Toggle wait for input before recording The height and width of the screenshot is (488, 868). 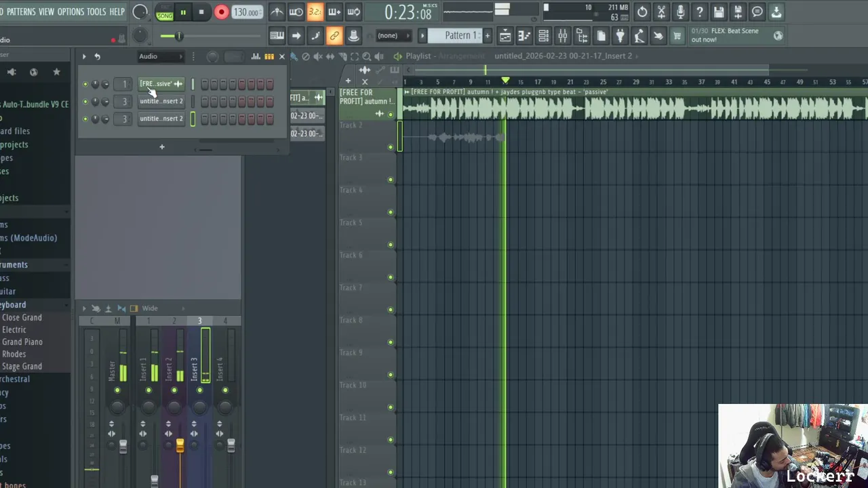296,12
